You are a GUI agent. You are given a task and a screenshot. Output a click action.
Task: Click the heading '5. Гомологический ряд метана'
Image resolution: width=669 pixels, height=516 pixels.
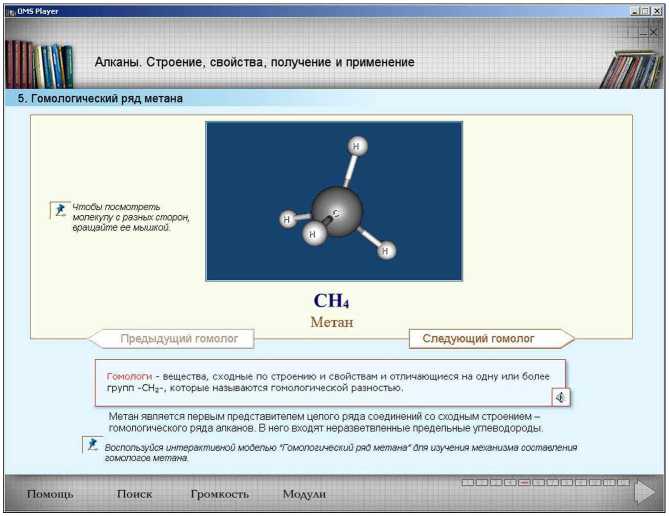pos(100,99)
